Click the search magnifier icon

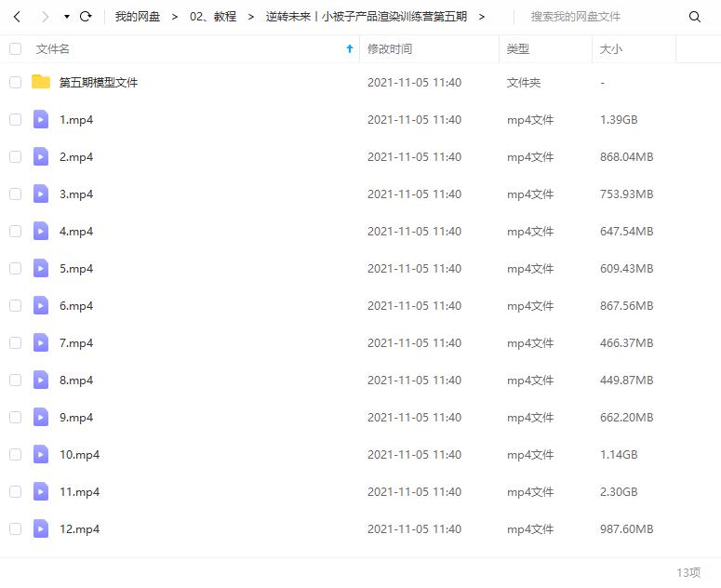(694, 17)
